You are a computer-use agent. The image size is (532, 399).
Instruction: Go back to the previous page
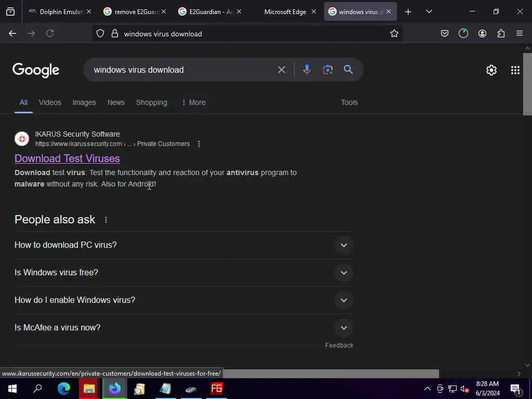tap(12, 33)
